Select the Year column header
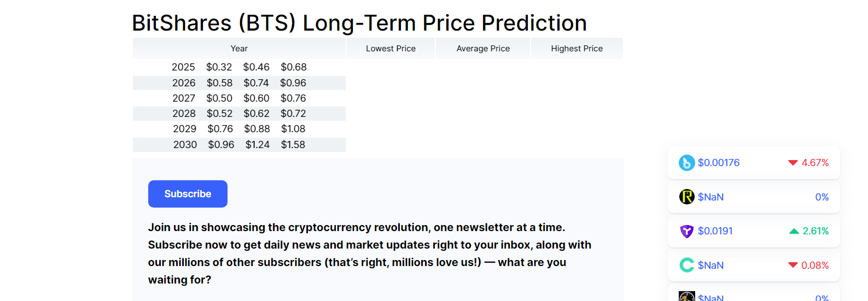868x301 pixels. pyautogui.click(x=239, y=49)
